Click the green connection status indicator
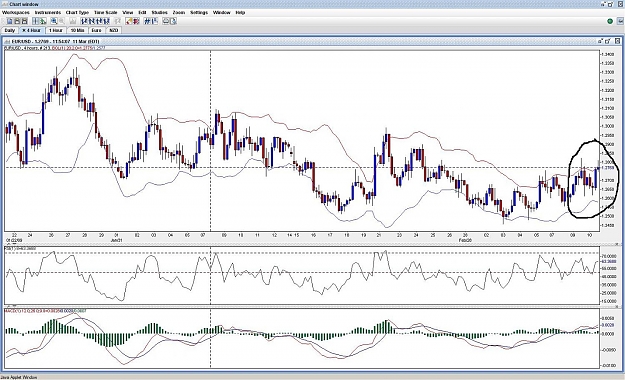625x380 pixels. tap(610, 21)
